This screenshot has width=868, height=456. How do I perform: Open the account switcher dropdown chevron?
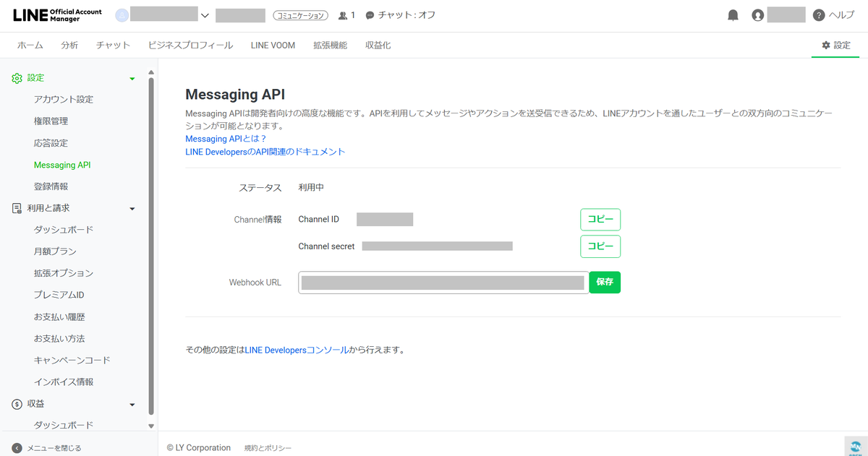pos(205,15)
